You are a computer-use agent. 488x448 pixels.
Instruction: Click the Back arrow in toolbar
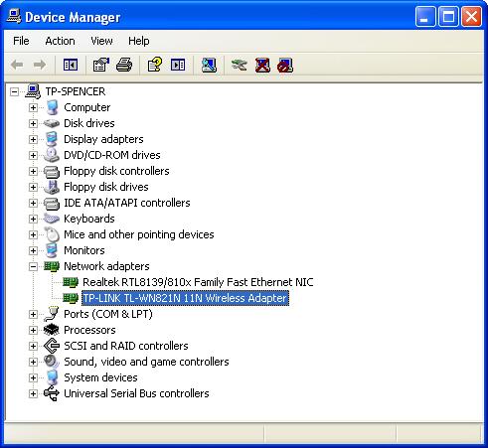(17, 65)
